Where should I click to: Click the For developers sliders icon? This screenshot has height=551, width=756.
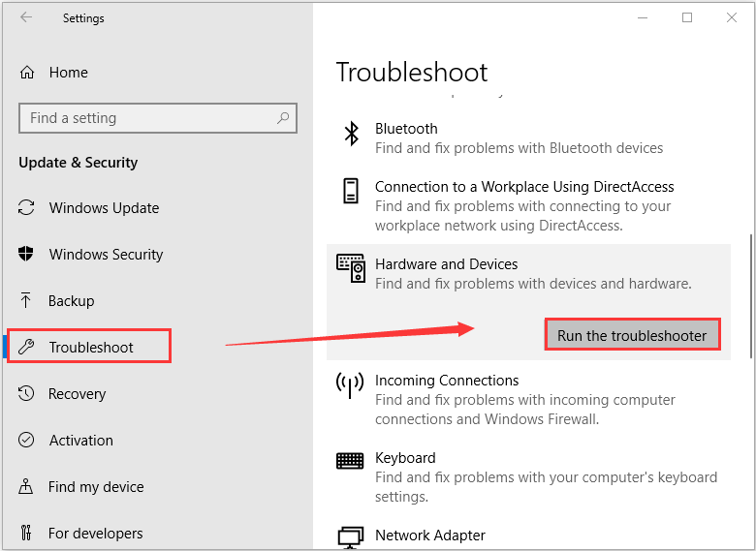[x=27, y=534]
